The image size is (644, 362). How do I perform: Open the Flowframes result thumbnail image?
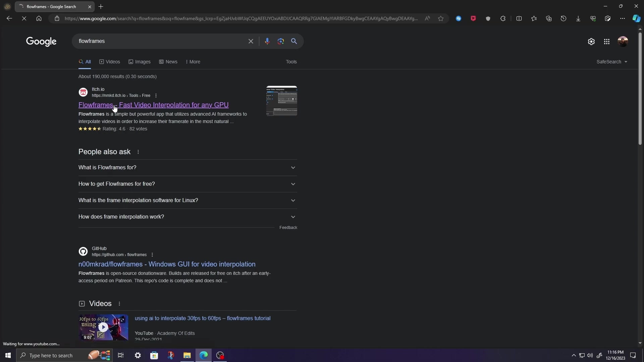point(282,101)
